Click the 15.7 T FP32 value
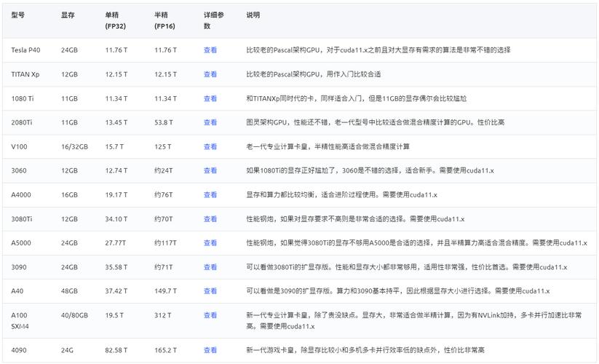The width and height of the screenshot is (599, 364). click(x=114, y=146)
